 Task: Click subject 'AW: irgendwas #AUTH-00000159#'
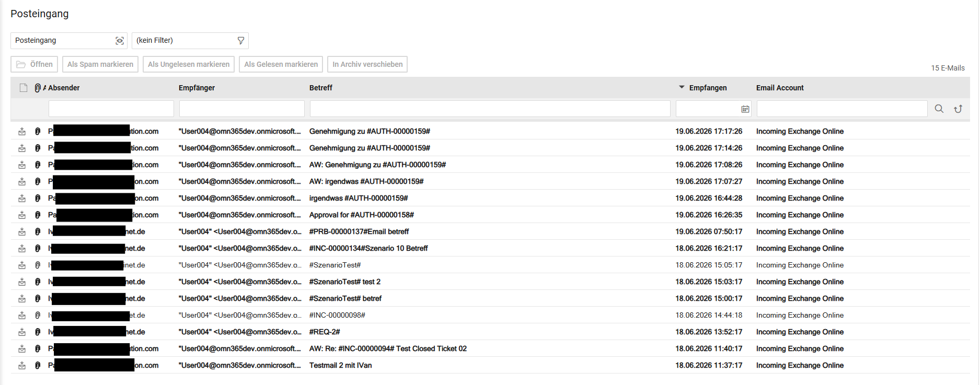(366, 181)
